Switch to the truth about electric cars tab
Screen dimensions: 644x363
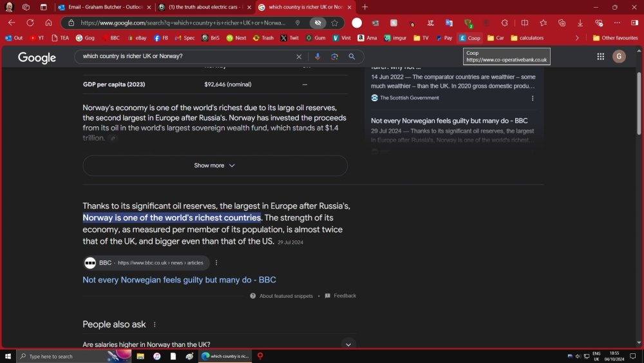[x=205, y=7]
